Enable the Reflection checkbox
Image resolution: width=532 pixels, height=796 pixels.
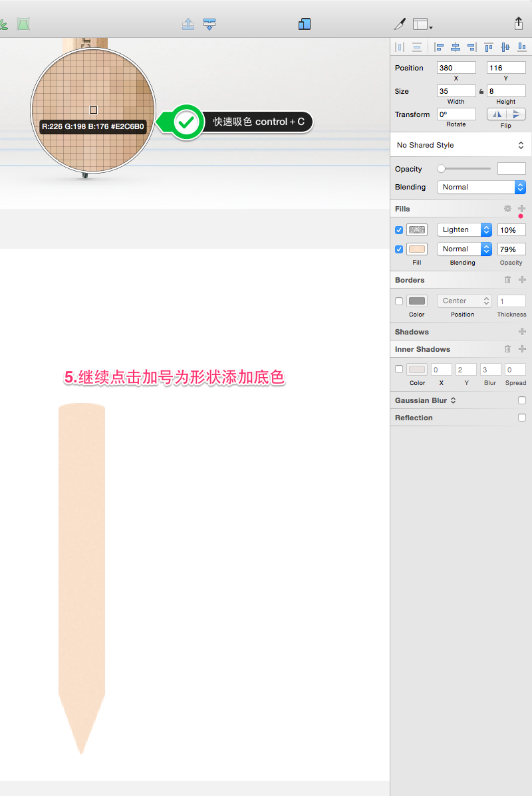[x=522, y=418]
